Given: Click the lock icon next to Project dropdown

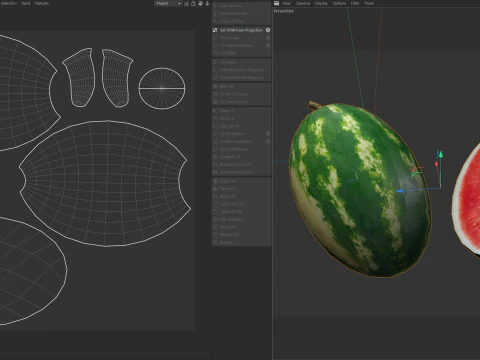Looking at the screenshot, I should [x=193, y=3].
